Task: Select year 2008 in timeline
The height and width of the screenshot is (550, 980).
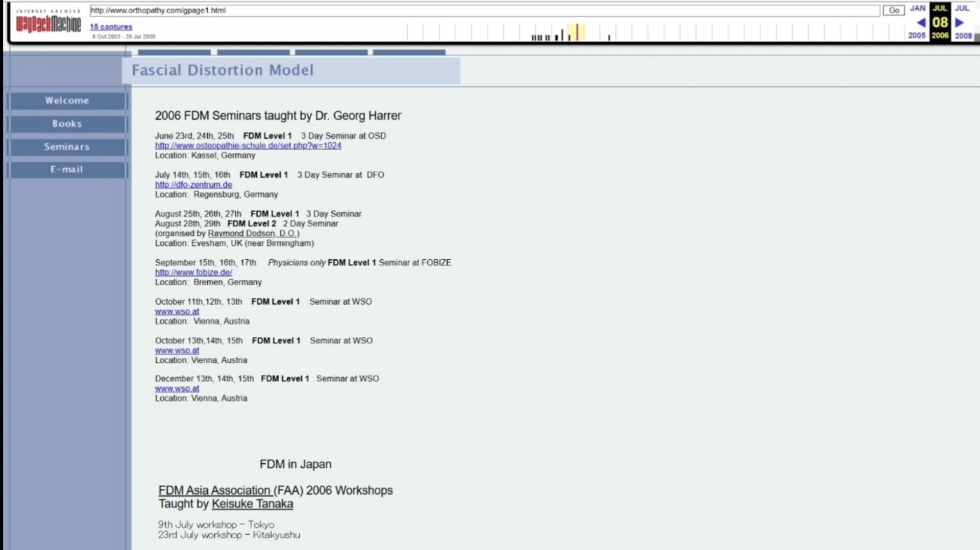Action: tap(963, 35)
